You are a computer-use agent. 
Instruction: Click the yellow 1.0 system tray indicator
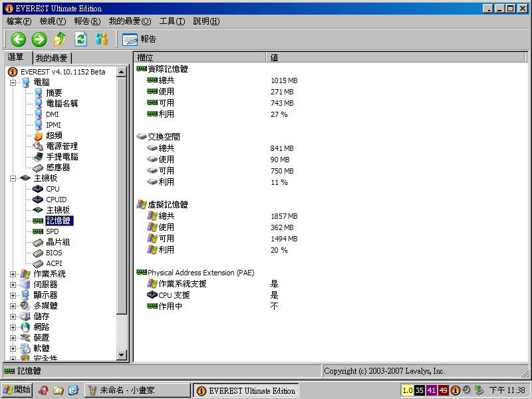click(x=407, y=390)
